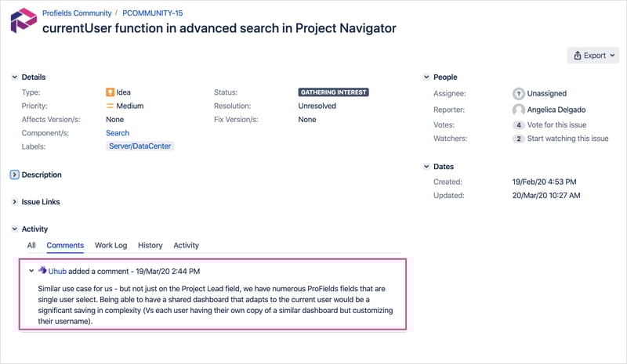Click the Uhub commenter avatar icon
This screenshot has height=364, width=627.
pos(42,271)
